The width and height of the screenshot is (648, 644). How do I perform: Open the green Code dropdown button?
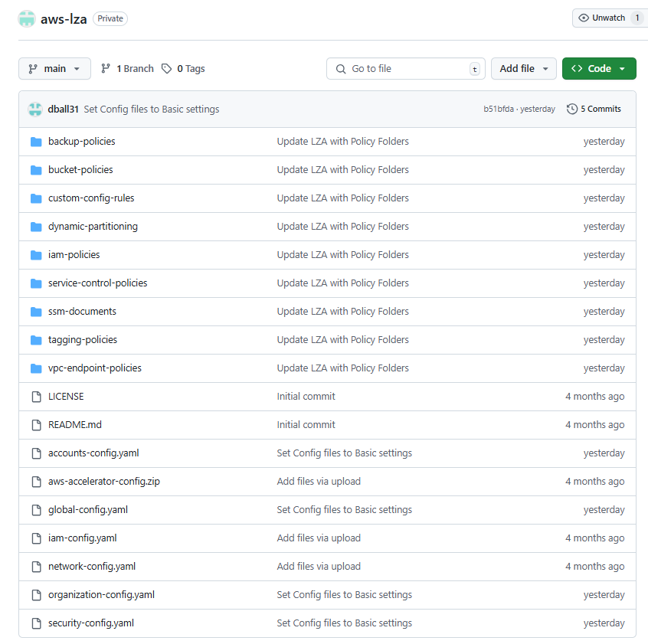(599, 69)
